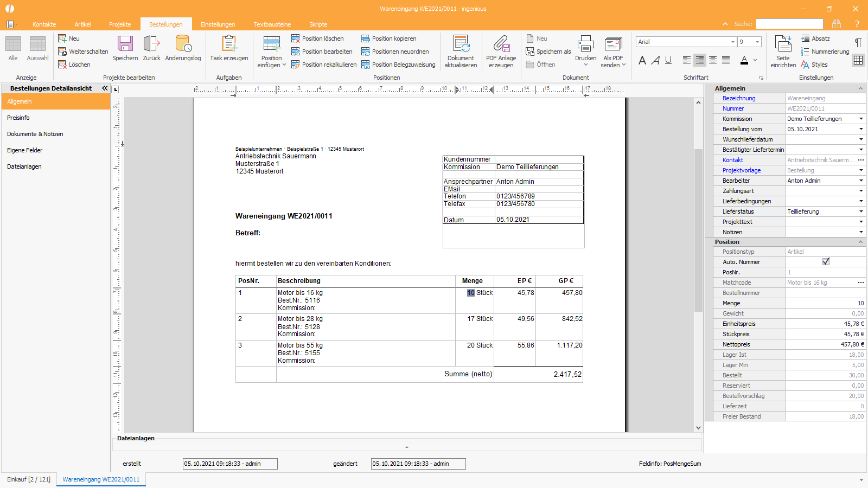This screenshot has width=868, height=488.
Task: Click Seite einrichten icon
Action: click(x=783, y=44)
